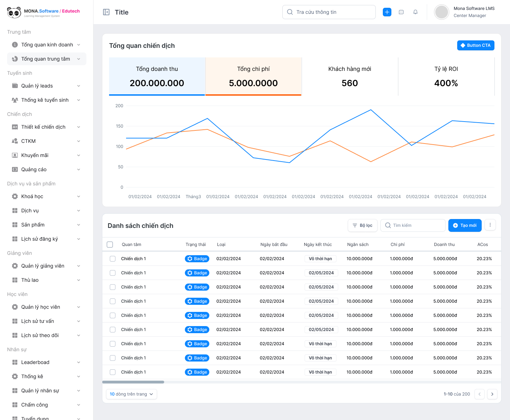The height and width of the screenshot is (420, 510).
Task: Collapse sidebar using the panel toggle icon
Action: [x=106, y=12]
